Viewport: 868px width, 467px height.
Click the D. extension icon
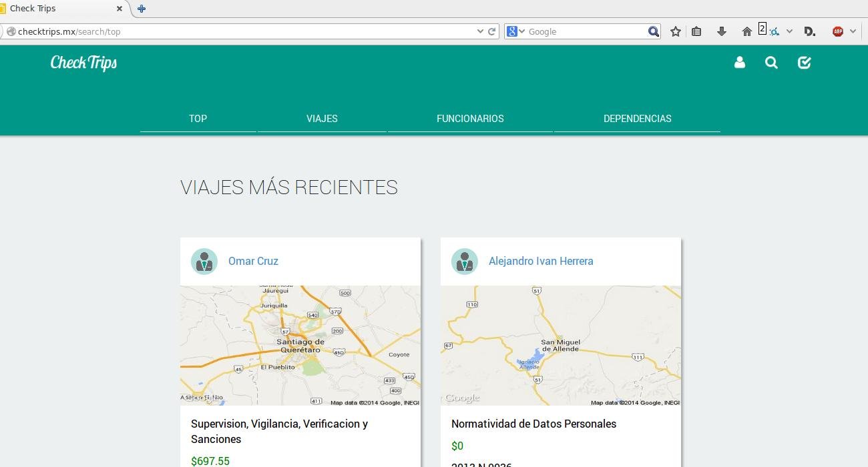tap(809, 31)
